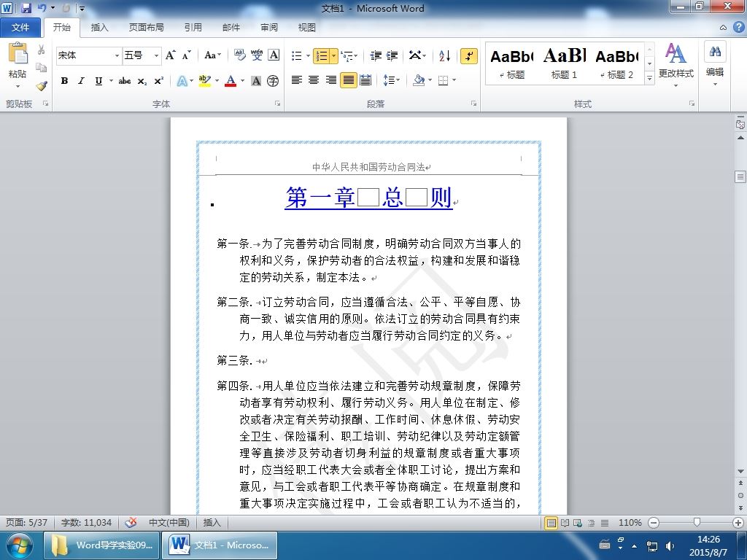Click the Paste icon in clipboard group
The width and height of the screenshot is (747, 560).
click(x=18, y=53)
